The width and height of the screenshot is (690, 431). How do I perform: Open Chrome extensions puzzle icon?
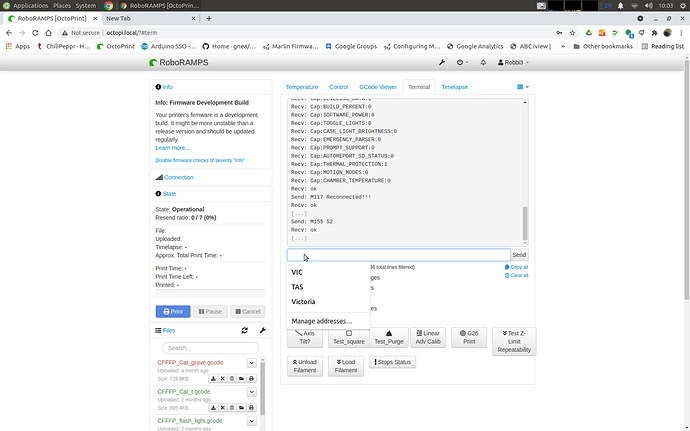click(x=654, y=33)
